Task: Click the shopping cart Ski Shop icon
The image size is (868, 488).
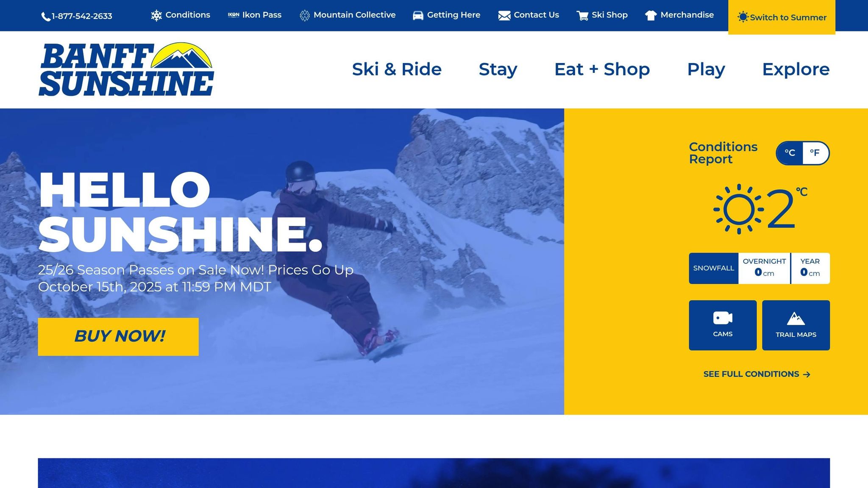Action: pos(582,16)
